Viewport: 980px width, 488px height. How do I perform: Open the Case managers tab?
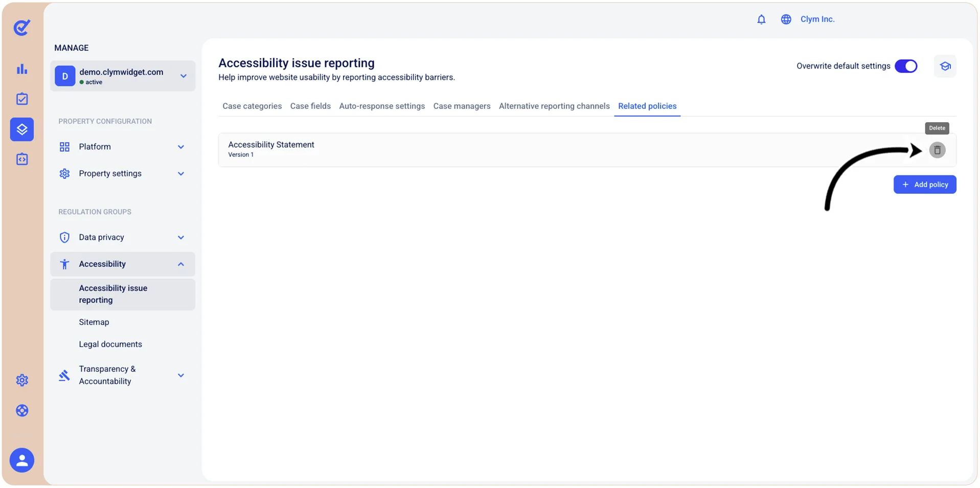pyautogui.click(x=462, y=106)
